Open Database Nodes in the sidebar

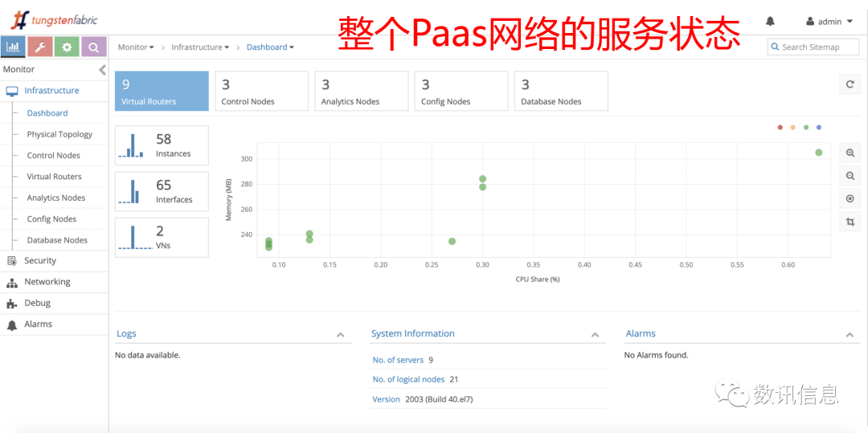(58, 240)
